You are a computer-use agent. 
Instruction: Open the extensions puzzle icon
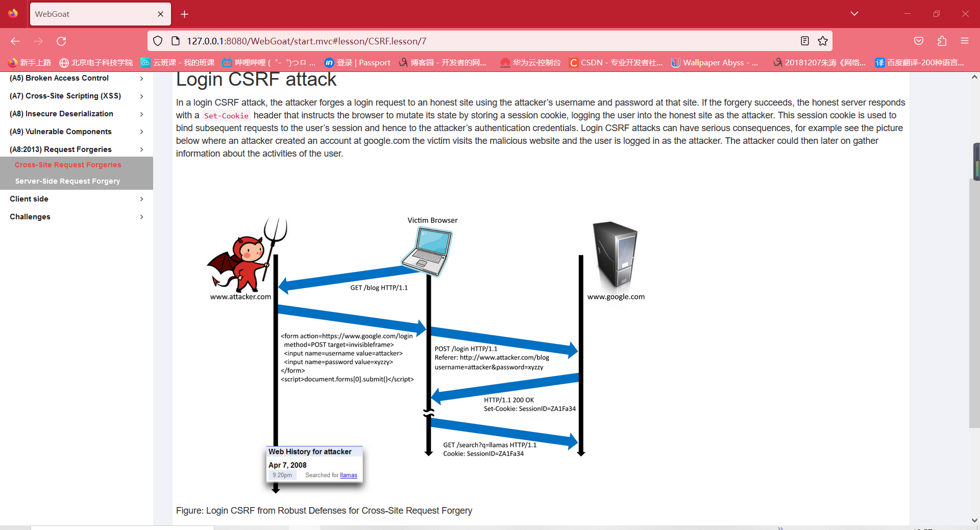(x=942, y=41)
